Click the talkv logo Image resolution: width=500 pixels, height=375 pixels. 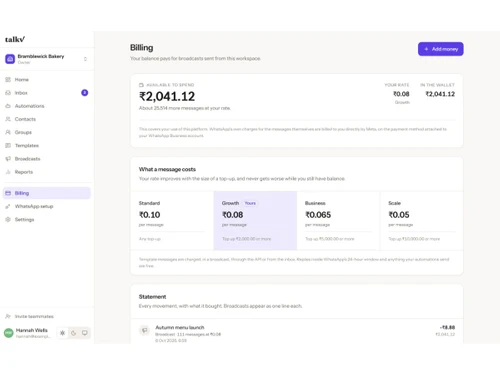point(15,39)
